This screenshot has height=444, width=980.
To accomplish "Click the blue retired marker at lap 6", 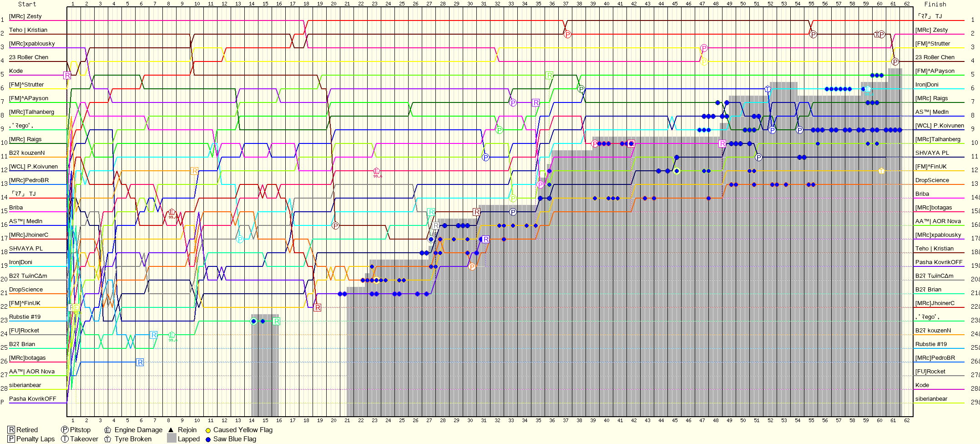I will tap(140, 362).
